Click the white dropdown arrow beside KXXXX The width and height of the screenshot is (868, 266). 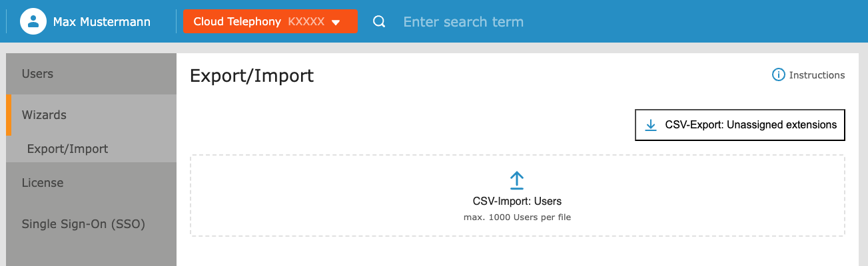[336, 23]
